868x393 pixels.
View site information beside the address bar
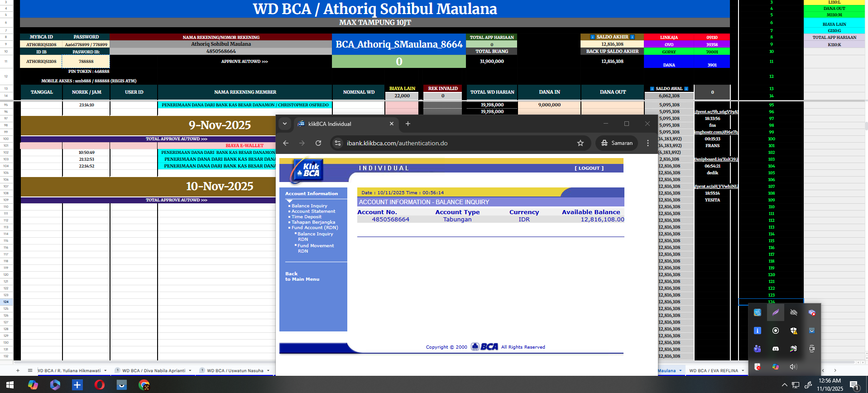click(337, 143)
